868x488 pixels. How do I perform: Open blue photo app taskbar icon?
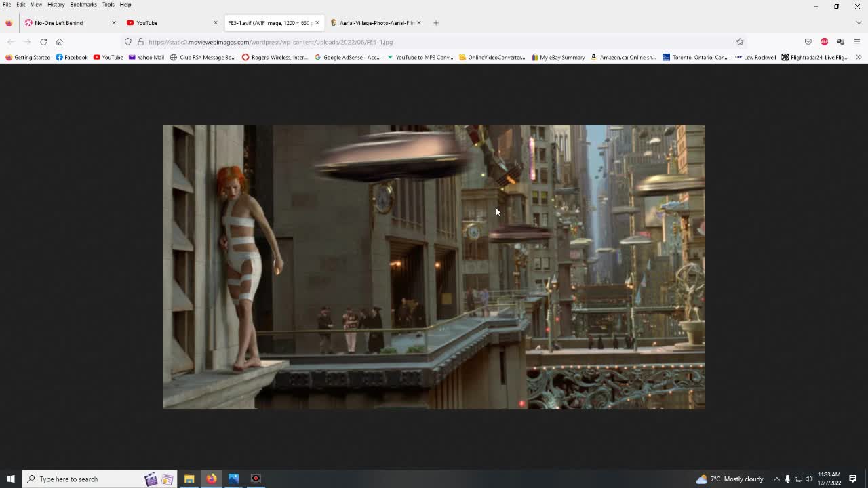233,479
